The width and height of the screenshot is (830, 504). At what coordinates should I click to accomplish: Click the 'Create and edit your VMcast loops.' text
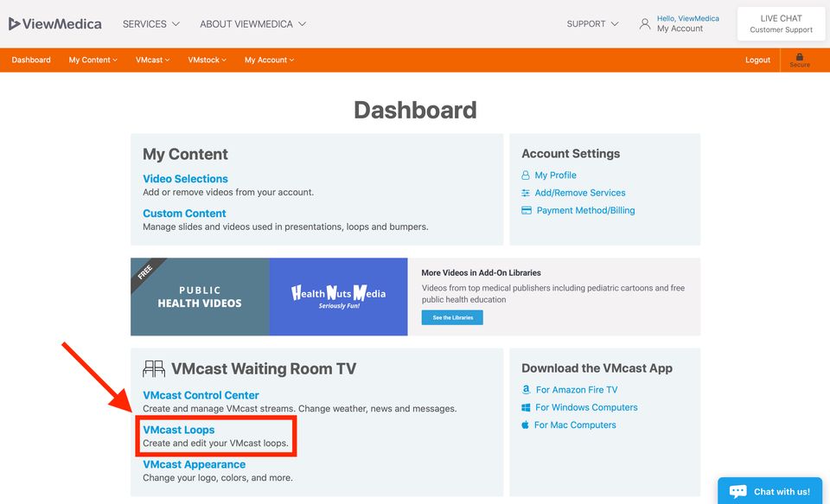[215, 443]
